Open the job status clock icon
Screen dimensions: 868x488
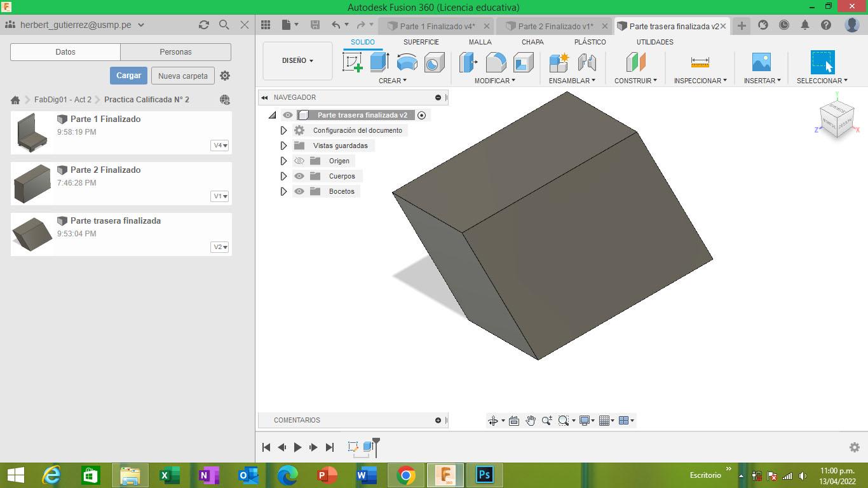click(x=784, y=25)
